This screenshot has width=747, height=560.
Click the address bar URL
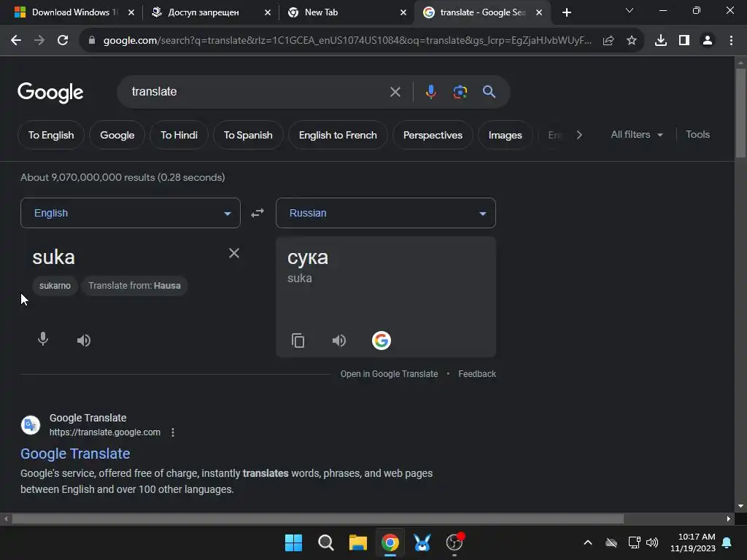(x=347, y=41)
